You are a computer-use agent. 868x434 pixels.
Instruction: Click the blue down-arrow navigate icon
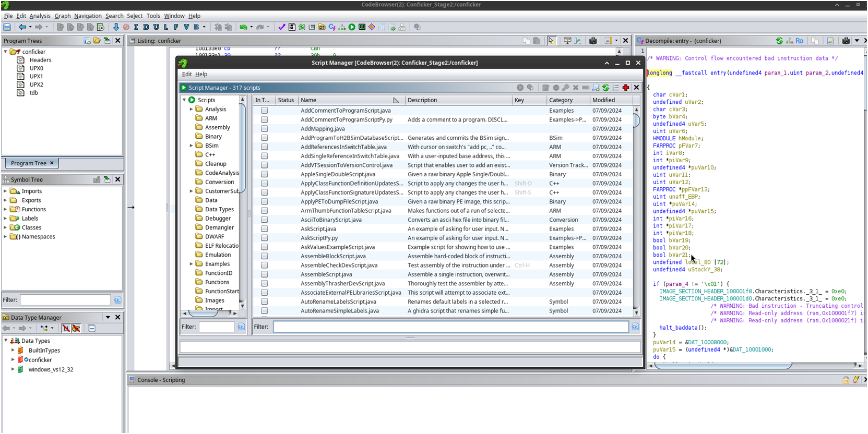point(116,27)
